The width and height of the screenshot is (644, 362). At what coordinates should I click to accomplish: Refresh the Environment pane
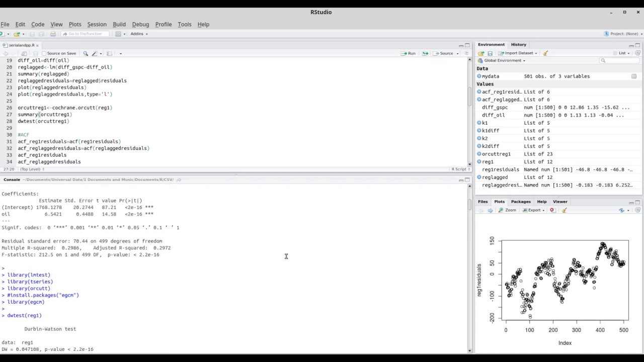637,53
